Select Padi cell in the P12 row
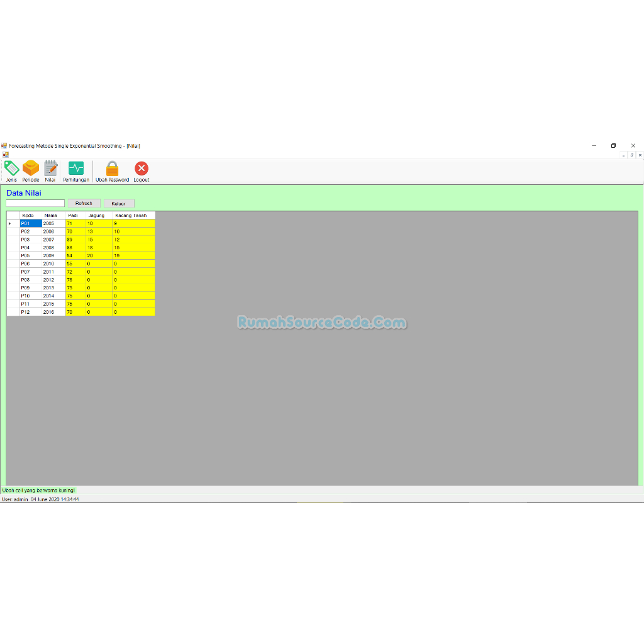 coord(75,312)
